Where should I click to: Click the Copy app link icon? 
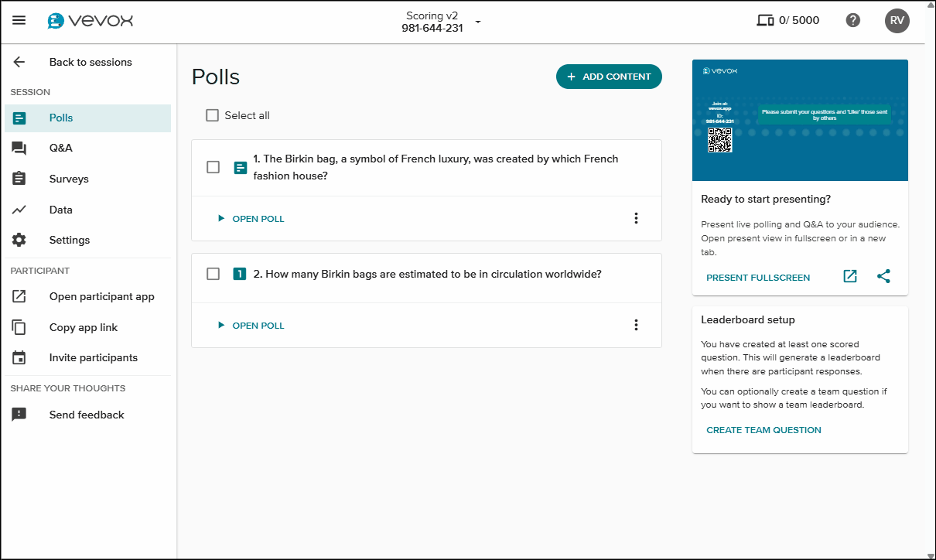[x=19, y=327]
